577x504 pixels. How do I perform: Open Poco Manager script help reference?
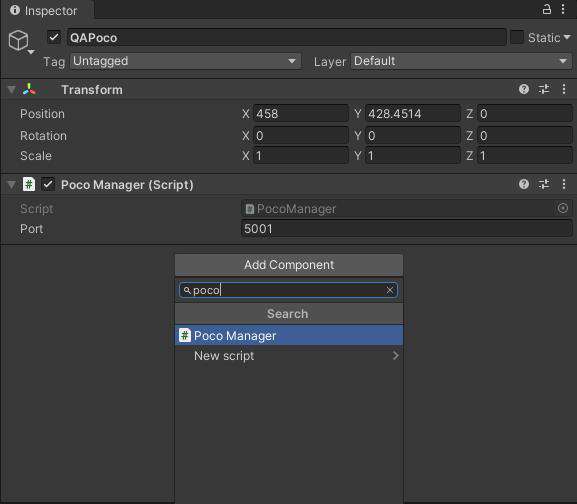pyautogui.click(x=524, y=184)
